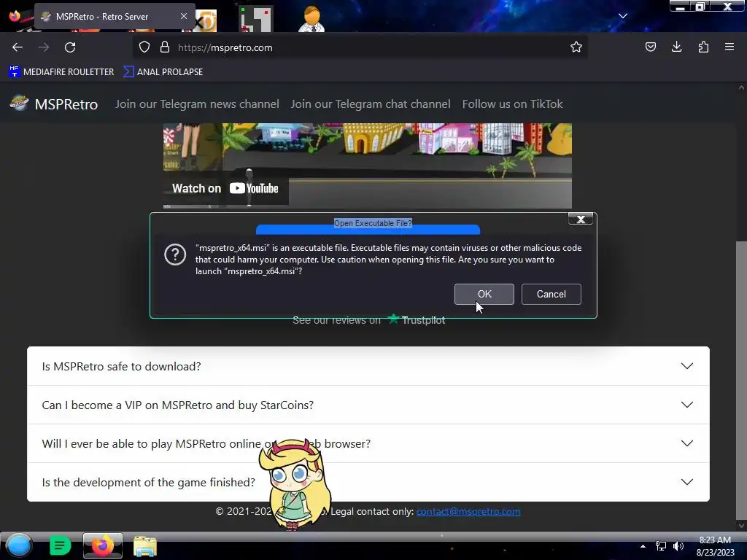The image size is (747, 560).
Task: Show hidden system tray icons
Action: [643, 546]
